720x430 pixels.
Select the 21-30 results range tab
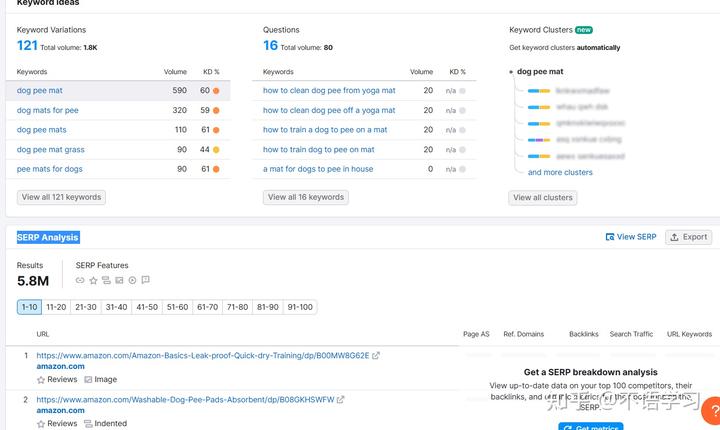(x=86, y=307)
